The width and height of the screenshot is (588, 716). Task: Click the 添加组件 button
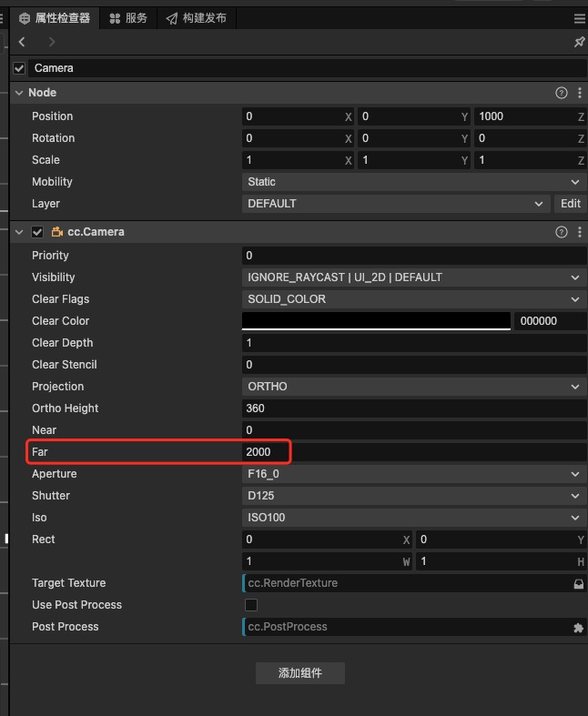[x=299, y=673]
